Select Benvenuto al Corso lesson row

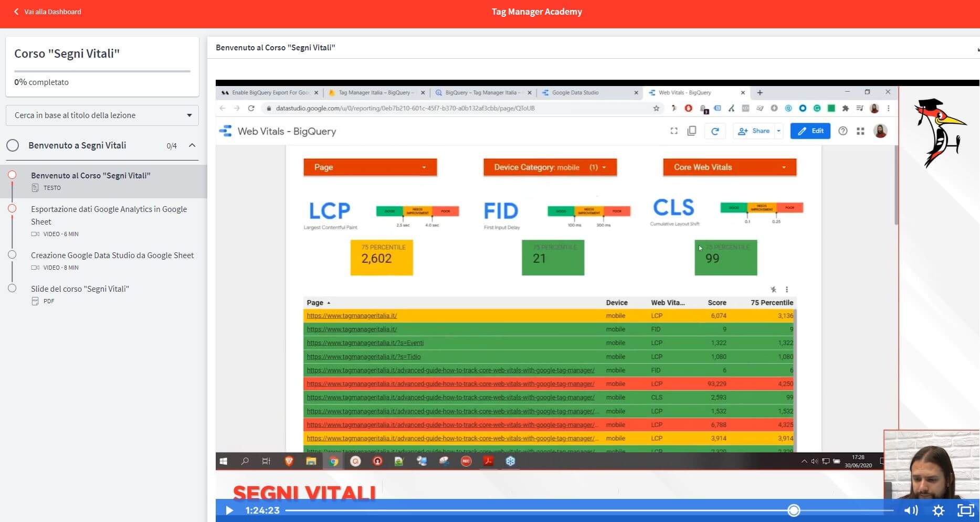103,181
